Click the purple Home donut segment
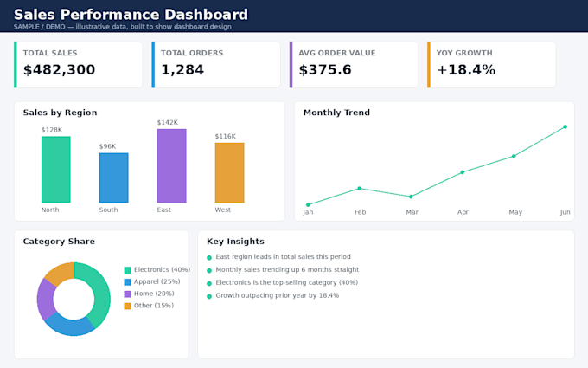Screen dimensions: 588x368 tap(46, 300)
